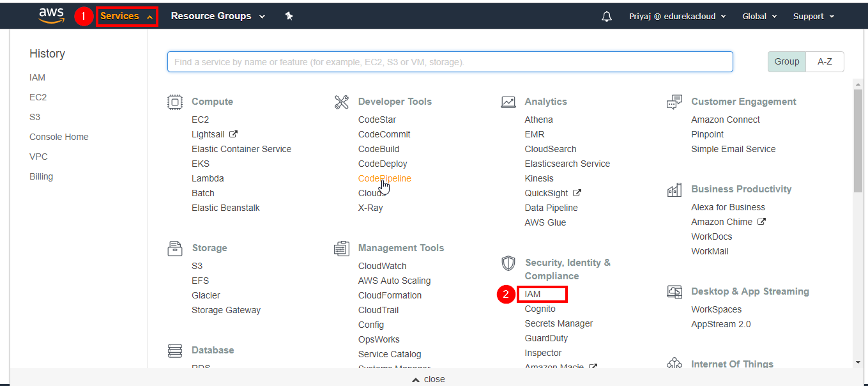Click the AWS logo home icon
Image resolution: width=868 pixels, height=386 pixels.
[52, 16]
